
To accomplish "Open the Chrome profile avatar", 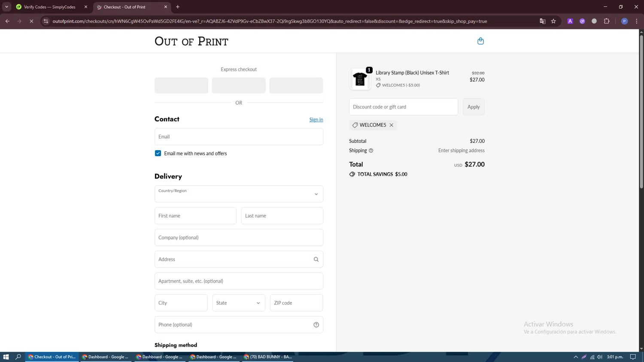I will pyautogui.click(x=624, y=21).
